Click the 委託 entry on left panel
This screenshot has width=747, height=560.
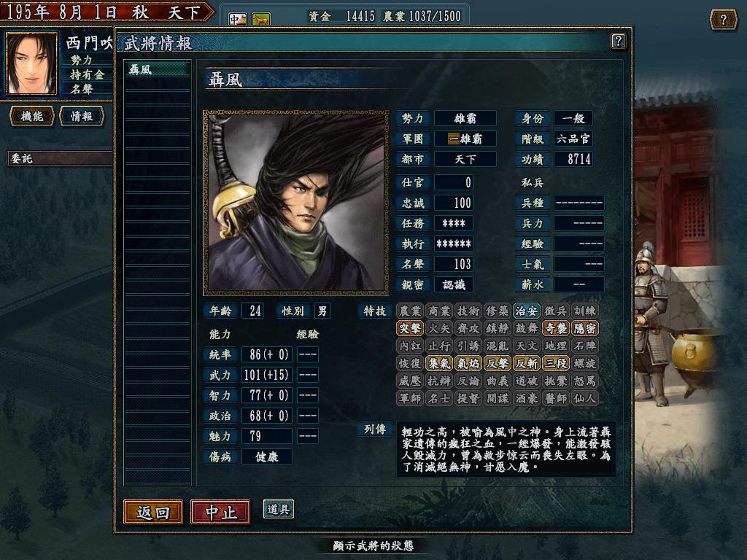[60, 158]
